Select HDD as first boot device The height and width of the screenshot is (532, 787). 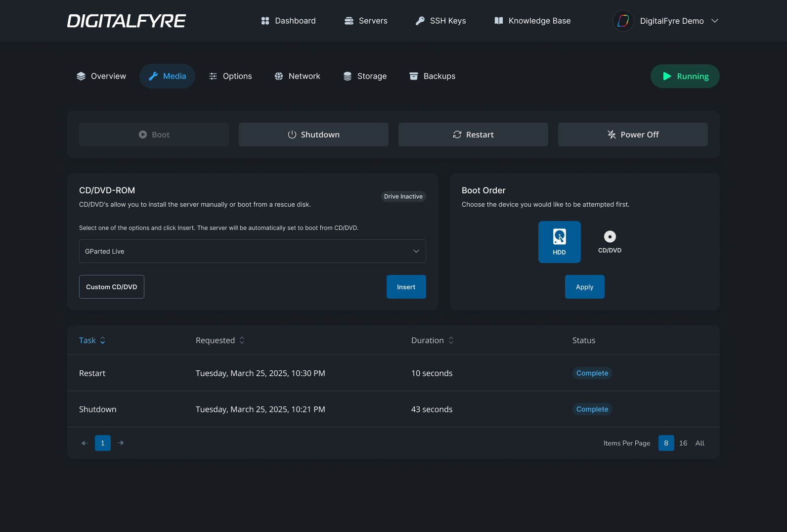(x=560, y=242)
